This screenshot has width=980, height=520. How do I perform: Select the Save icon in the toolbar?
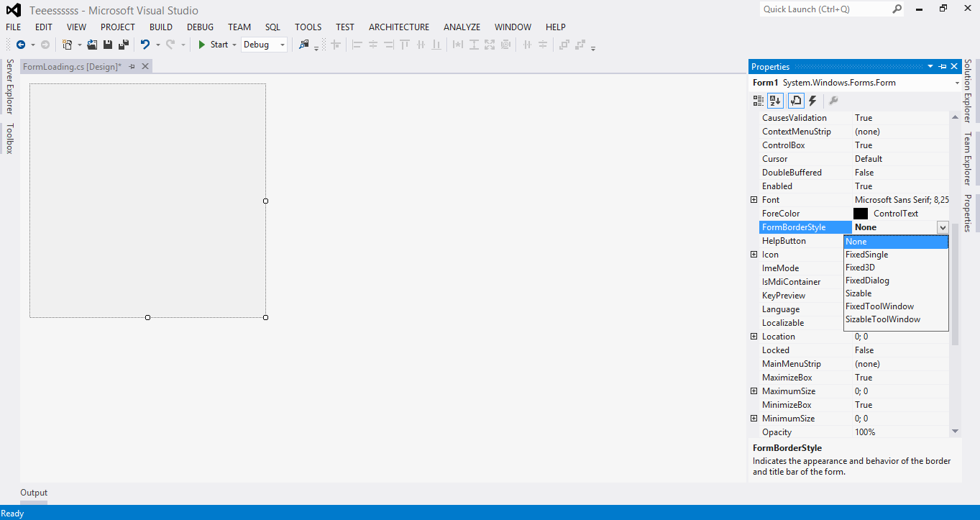[106, 45]
